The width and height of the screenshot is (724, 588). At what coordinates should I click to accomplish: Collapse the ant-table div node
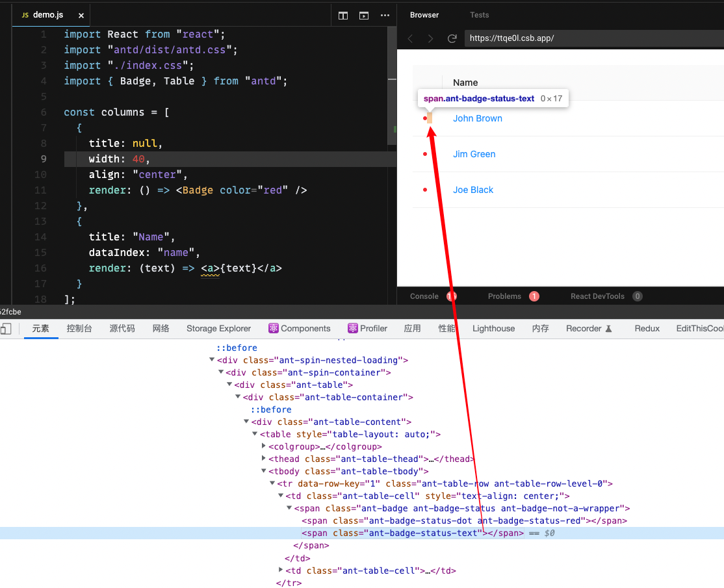[229, 385]
